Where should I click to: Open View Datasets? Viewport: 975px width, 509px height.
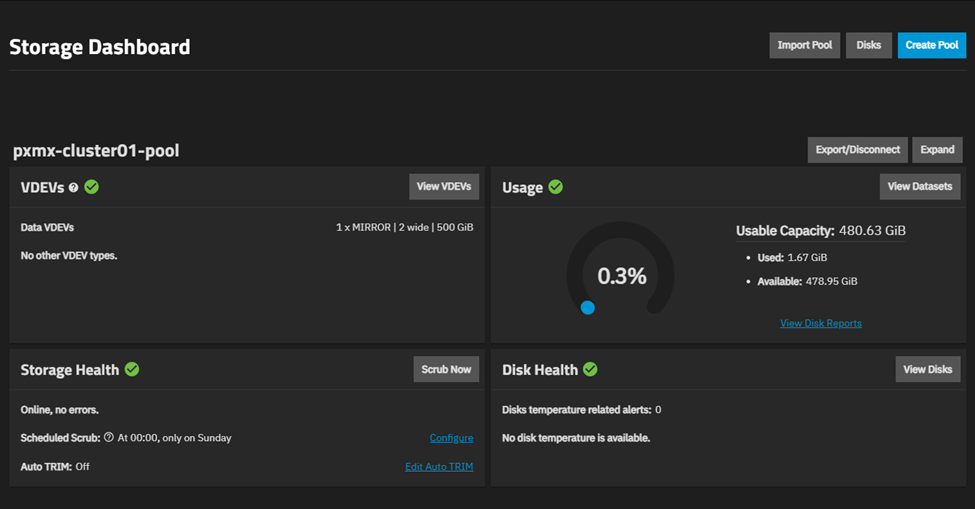(x=919, y=187)
